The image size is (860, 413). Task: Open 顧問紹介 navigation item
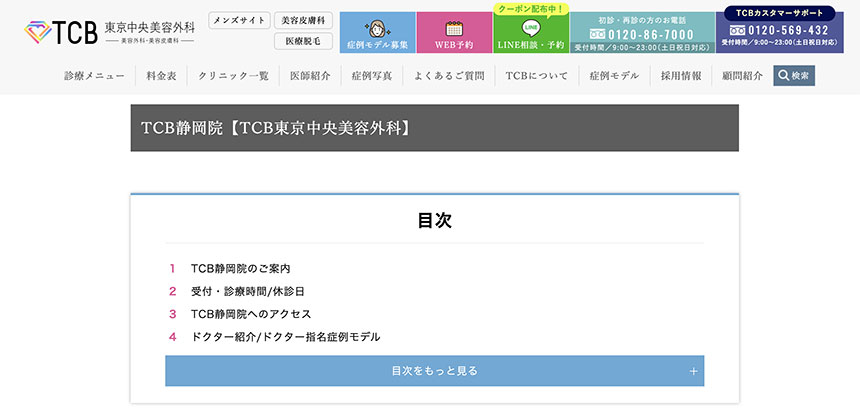(743, 76)
